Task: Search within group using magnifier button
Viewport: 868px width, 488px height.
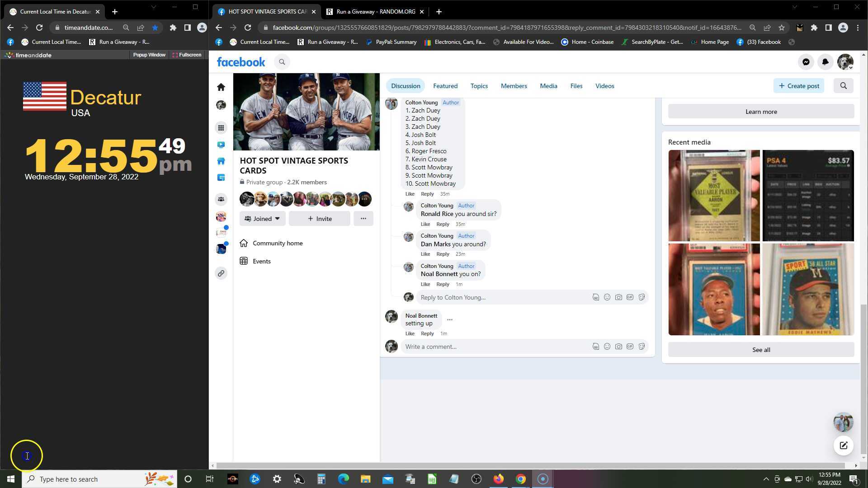Action: tap(843, 86)
